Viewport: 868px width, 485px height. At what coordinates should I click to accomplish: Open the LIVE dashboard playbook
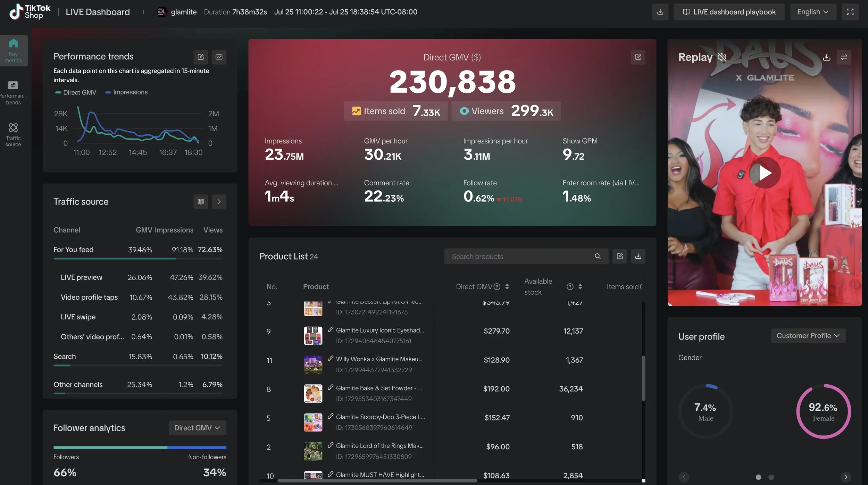pyautogui.click(x=729, y=12)
